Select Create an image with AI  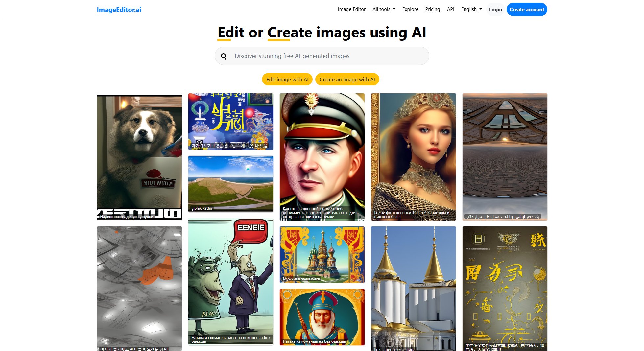[x=347, y=79]
